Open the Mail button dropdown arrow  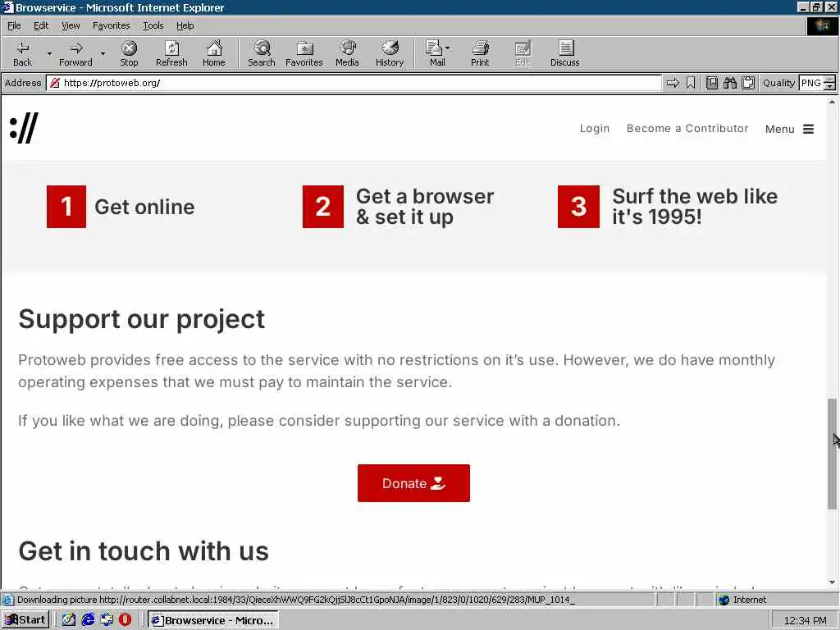[x=448, y=48]
